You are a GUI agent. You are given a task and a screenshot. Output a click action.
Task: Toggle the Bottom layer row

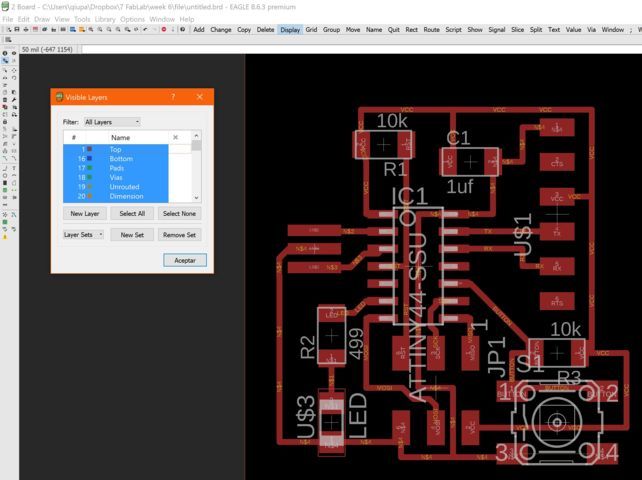115,158
